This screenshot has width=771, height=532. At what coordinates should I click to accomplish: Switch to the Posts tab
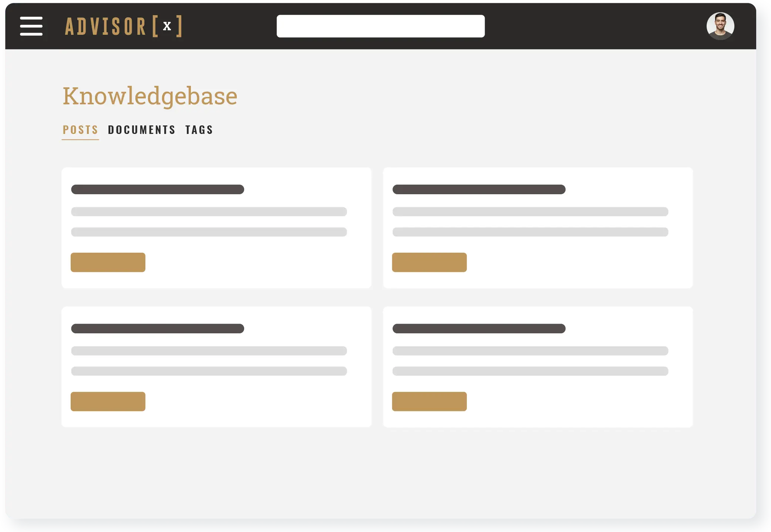point(80,130)
